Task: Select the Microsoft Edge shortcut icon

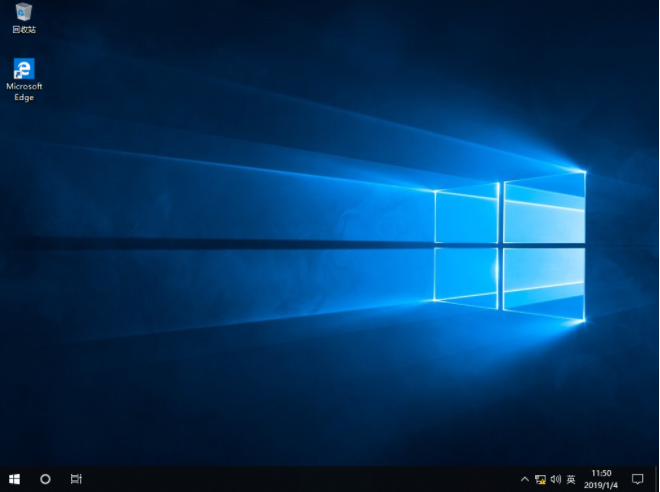Action: point(23,68)
